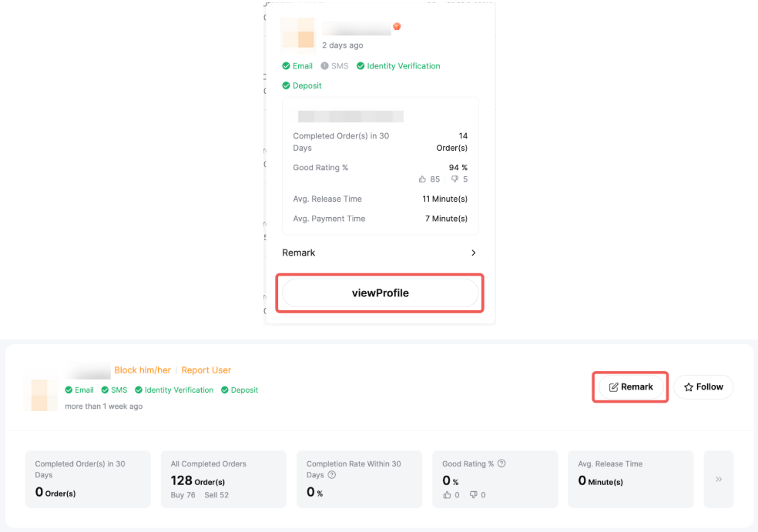Click the thumbs-up icon showing 85
758x532 pixels.
point(422,179)
